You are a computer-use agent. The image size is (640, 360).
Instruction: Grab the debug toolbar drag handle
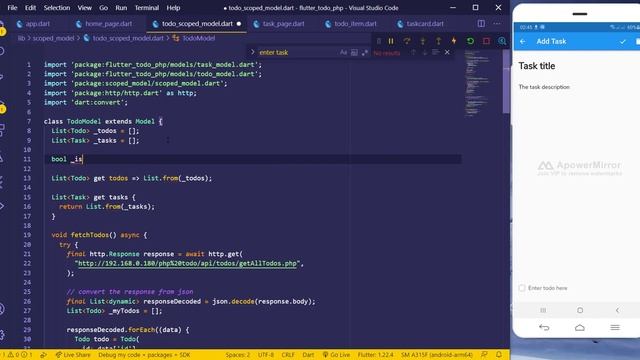pos(378,41)
